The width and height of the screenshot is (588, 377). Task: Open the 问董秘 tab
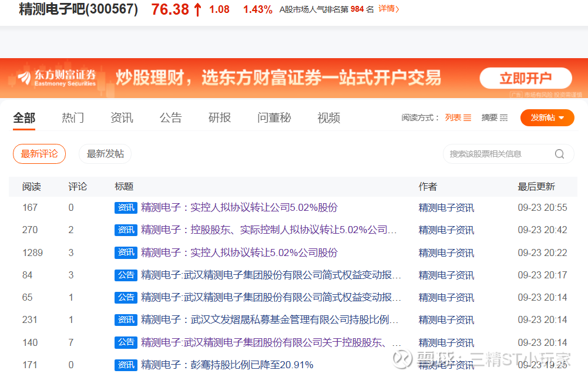(x=274, y=117)
